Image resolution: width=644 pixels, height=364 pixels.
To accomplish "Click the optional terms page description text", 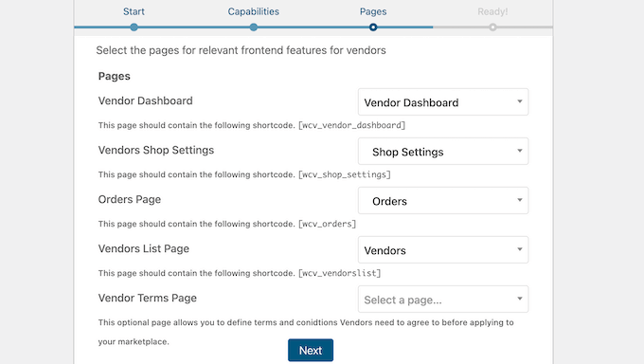I will point(306,332).
